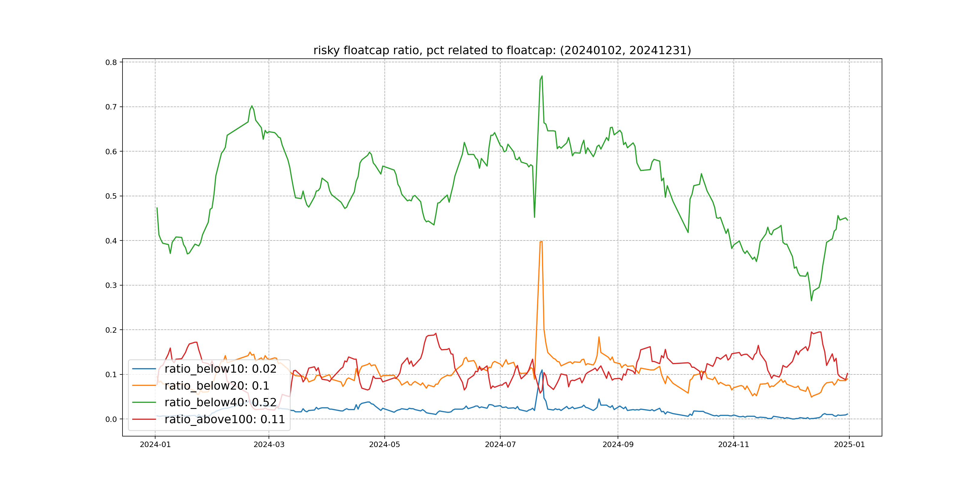Click the 2024-09 x-axis label

(x=618, y=444)
